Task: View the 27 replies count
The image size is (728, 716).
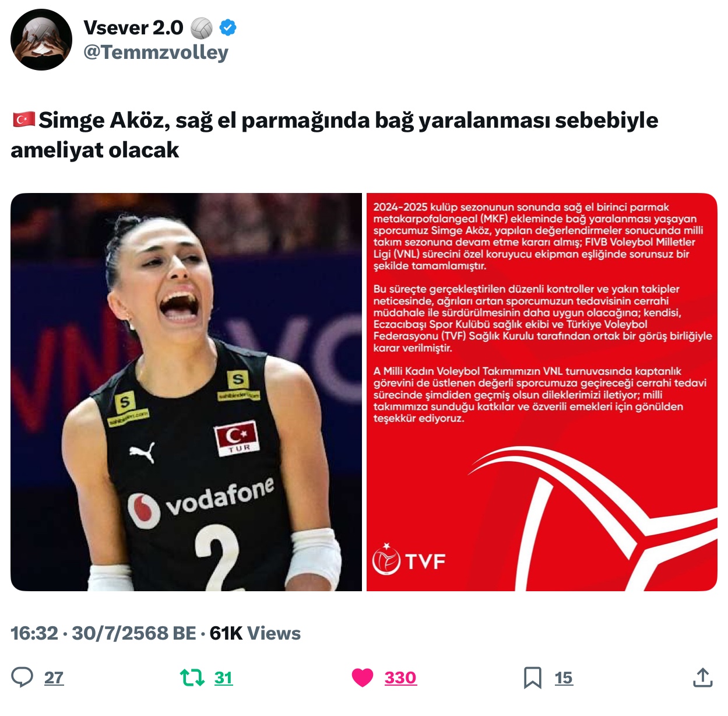Action: (x=54, y=678)
